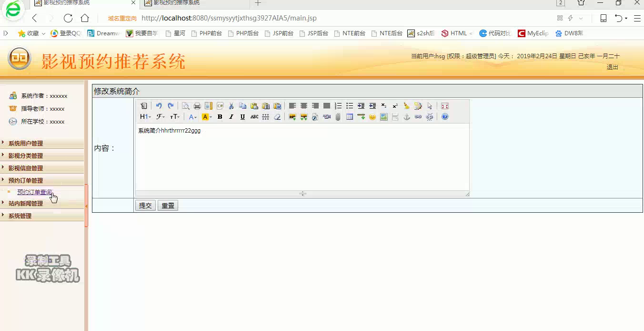Click the 重置 reset button
Viewport: 644px width, 331px height.
[x=168, y=206]
